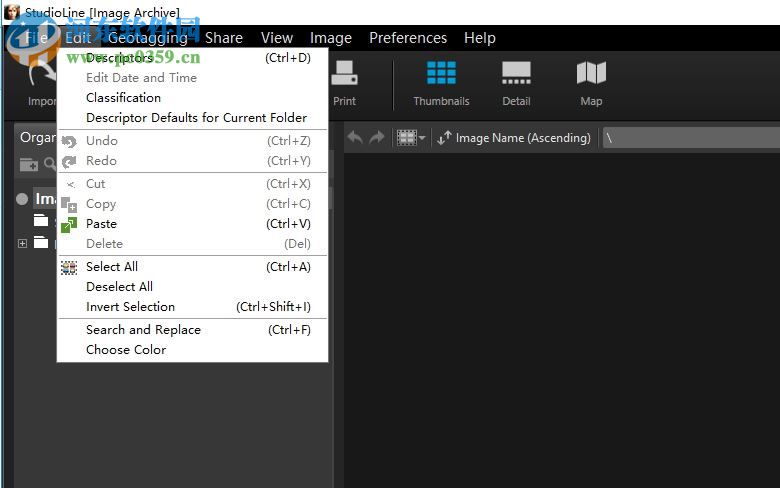Switch to Thumbnails view
This screenshot has width=780, height=488.
tap(441, 83)
